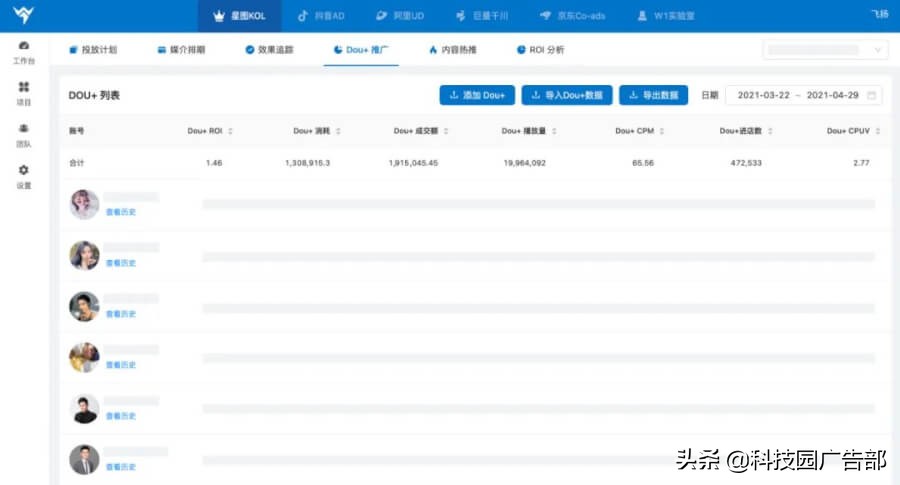
Task: Click the total ROI value 1.46
Action: pos(214,163)
